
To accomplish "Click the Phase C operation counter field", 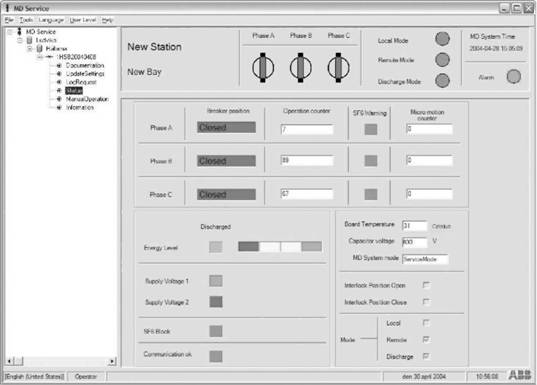I will (x=307, y=194).
